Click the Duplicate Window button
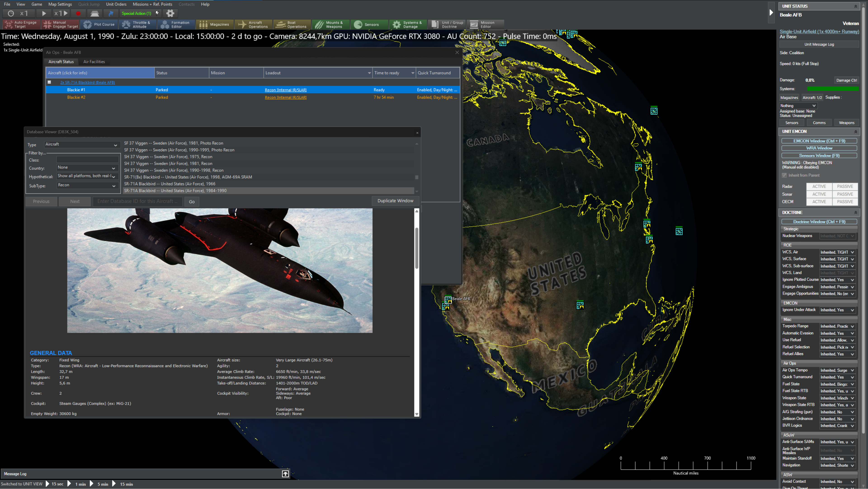 [x=395, y=201]
